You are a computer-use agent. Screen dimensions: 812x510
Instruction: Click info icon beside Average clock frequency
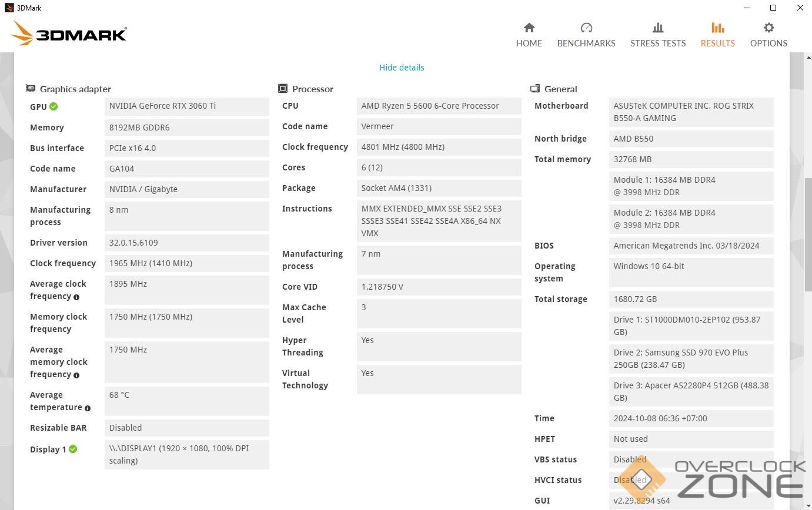[76, 297]
